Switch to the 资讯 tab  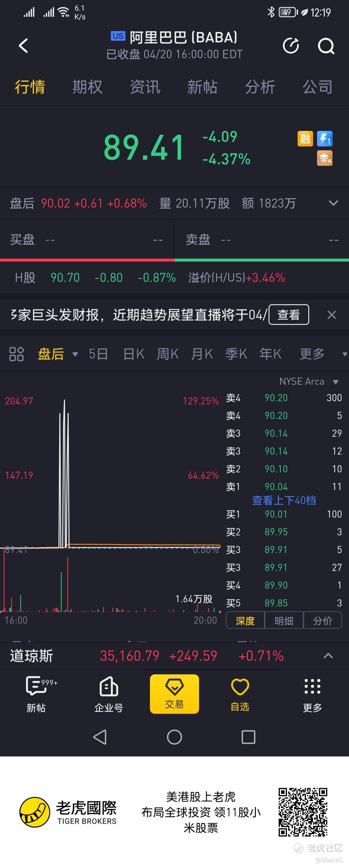(145, 87)
